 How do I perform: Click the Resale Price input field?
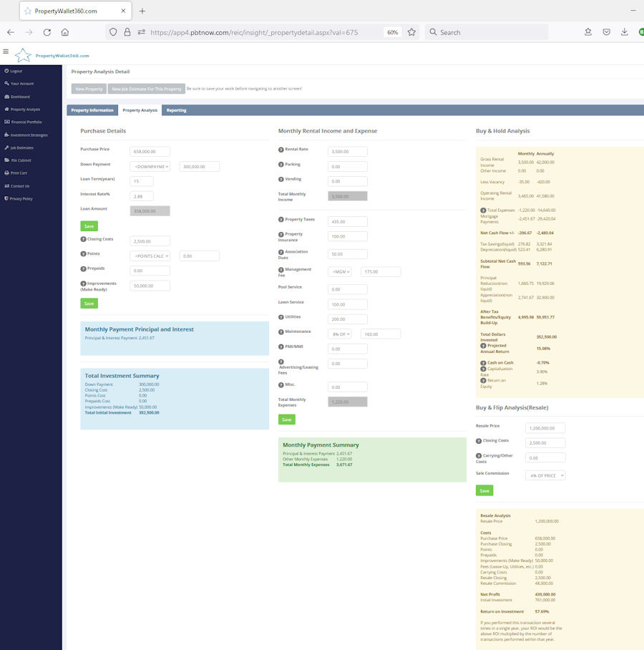[545, 428]
